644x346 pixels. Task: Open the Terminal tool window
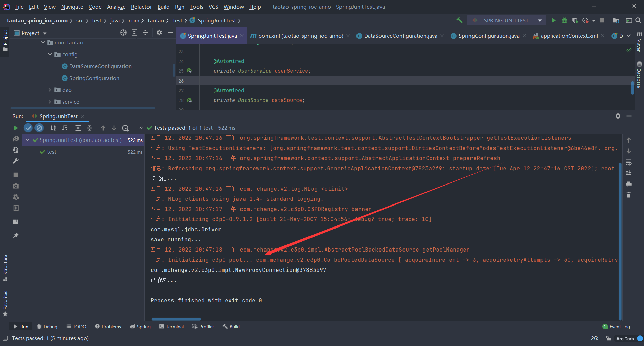(171, 327)
